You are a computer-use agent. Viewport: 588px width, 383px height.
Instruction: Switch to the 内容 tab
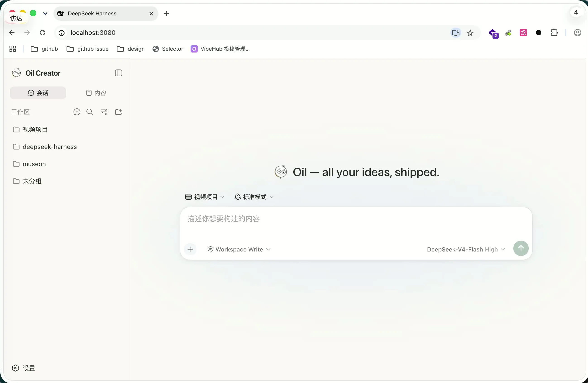(96, 93)
